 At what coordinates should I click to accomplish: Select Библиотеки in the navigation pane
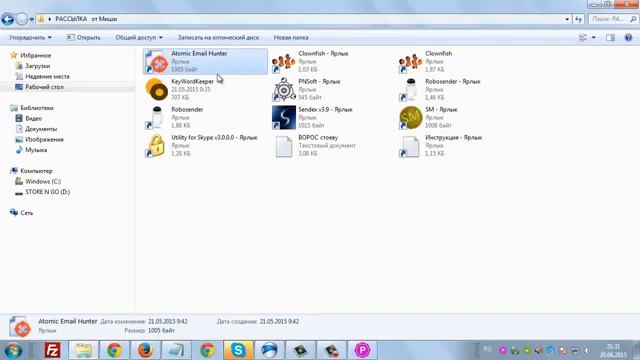[37, 108]
